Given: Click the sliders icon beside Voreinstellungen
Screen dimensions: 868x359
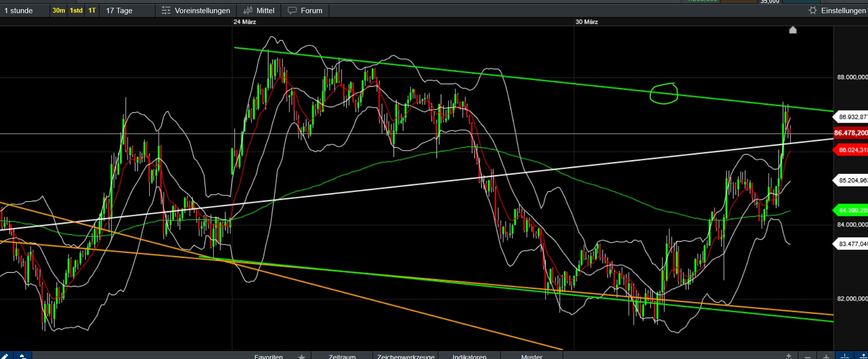Looking at the screenshot, I should [166, 10].
